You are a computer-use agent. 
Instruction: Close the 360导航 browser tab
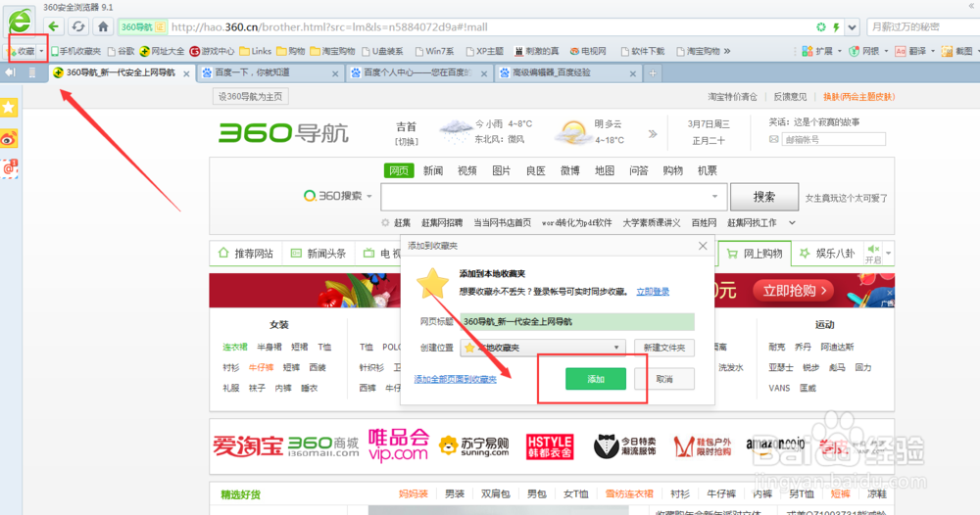(x=186, y=73)
